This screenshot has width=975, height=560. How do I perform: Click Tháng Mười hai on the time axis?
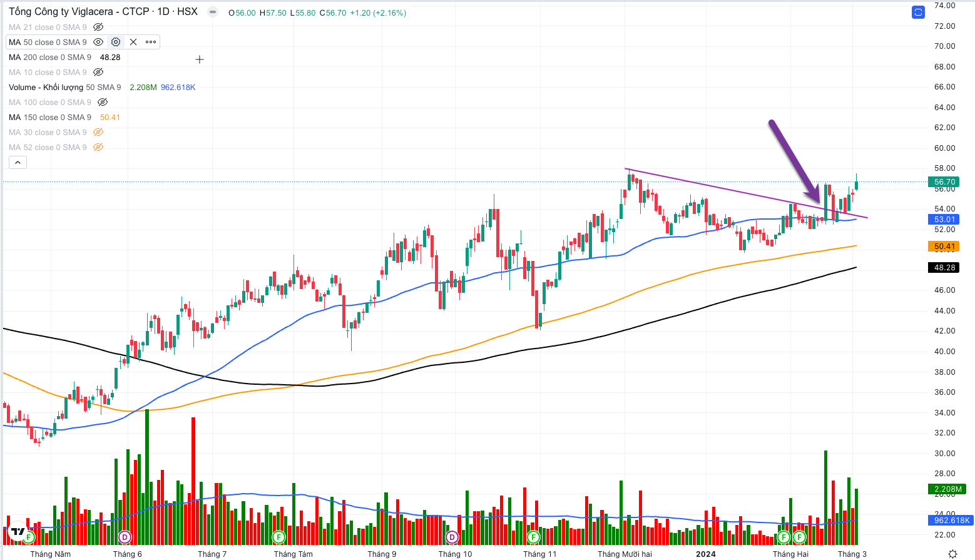tap(625, 554)
